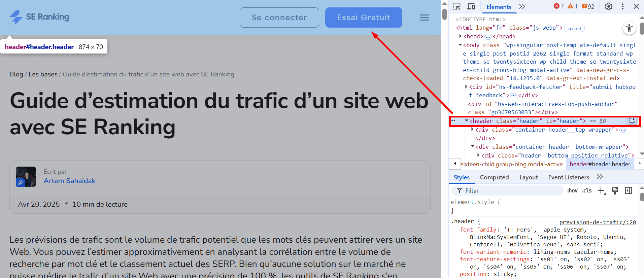Click the paintbrush rendering emulations icon
The width and height of the screenshot is (644, 278).
pyautogui.click(x=615, y=191)
